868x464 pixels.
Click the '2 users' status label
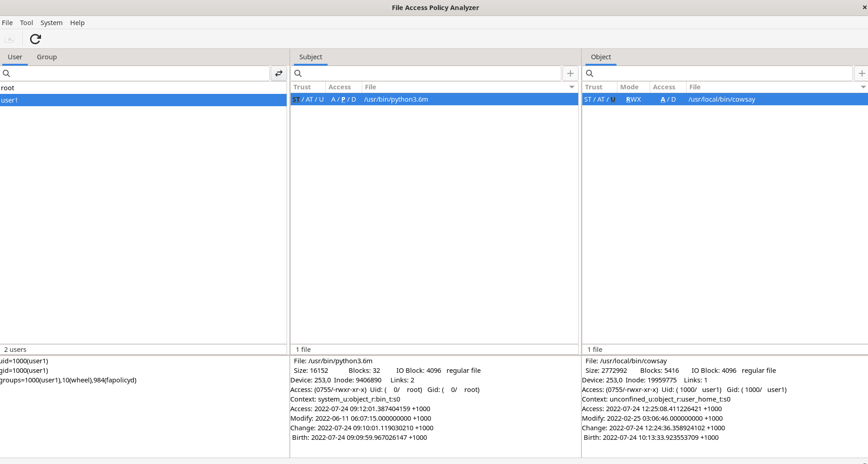[15, 350]
